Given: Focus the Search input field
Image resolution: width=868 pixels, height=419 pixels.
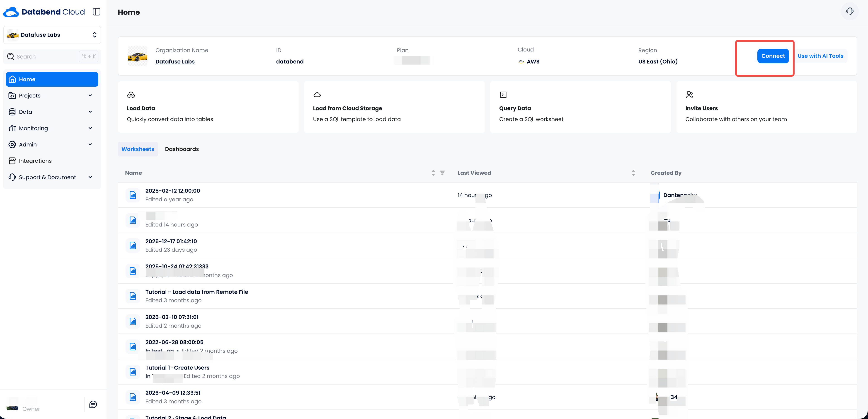Looking at the screenshot, I should (52, 56).
